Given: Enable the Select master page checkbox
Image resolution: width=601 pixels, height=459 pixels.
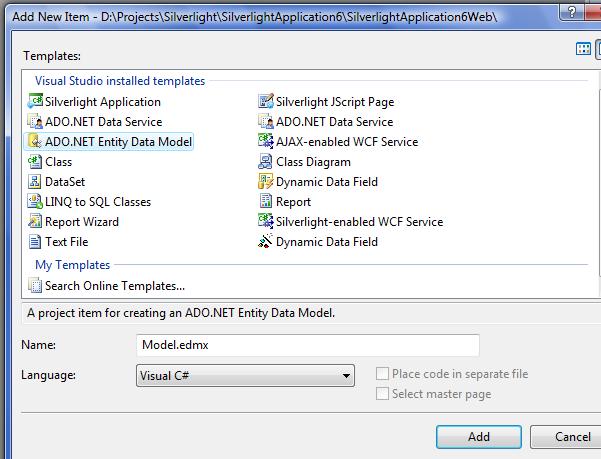Looking at the screenshot, I should (x=382, y=394).
